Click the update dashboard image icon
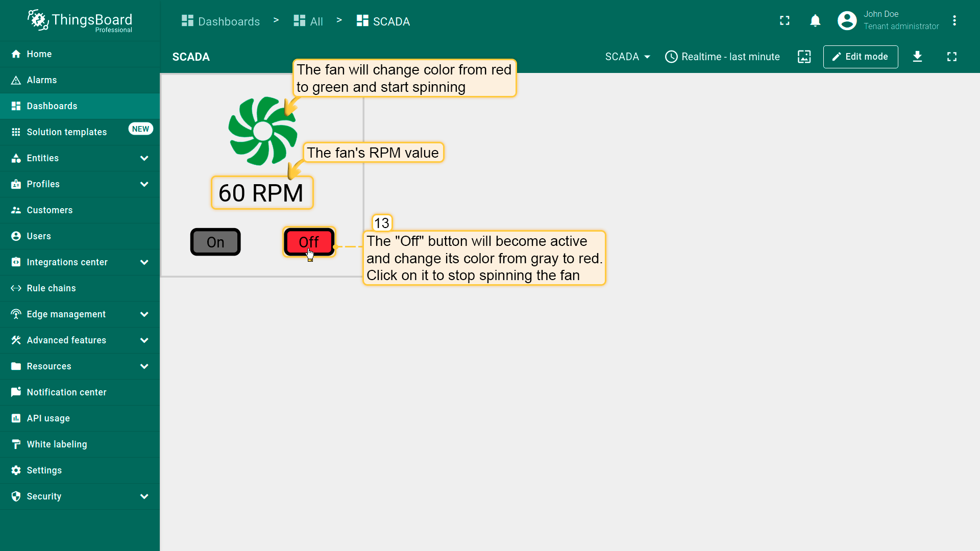The width and height of the screenshot is (980, 551). (804, 57)
